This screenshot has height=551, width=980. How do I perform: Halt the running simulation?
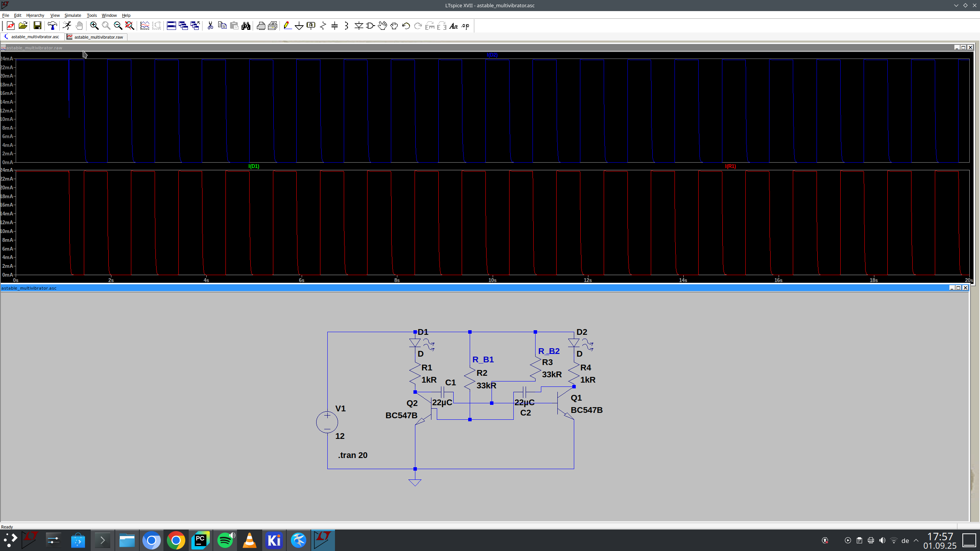pyautogui.click(x=79, y=26)
